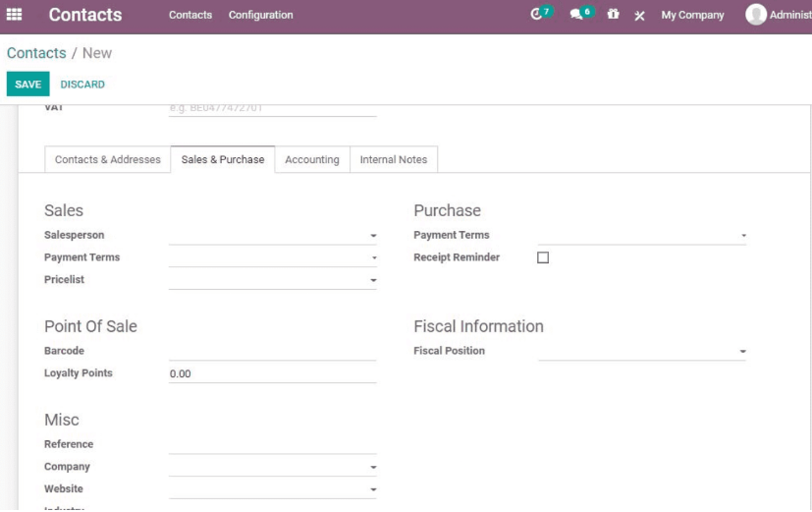Toggle the Receipt Reminder checkbox
The image size is (812, 512).
click(543, 257)
